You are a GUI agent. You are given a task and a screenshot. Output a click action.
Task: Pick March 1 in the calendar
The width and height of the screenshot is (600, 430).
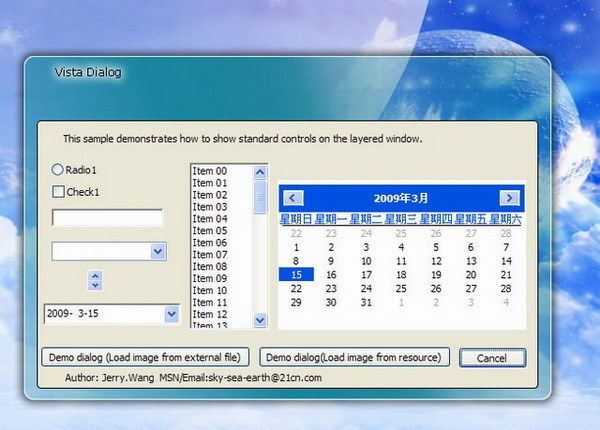296,248
